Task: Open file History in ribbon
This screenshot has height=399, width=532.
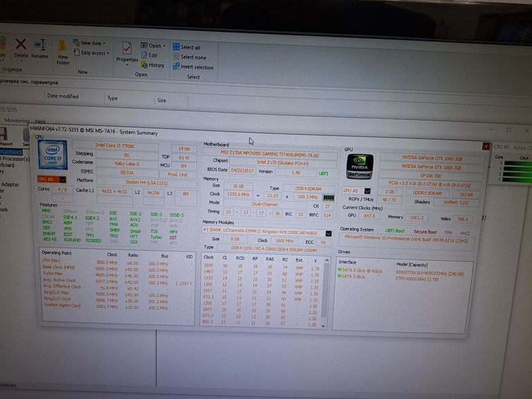Action: pyautogui.click(x=152, y=65)
